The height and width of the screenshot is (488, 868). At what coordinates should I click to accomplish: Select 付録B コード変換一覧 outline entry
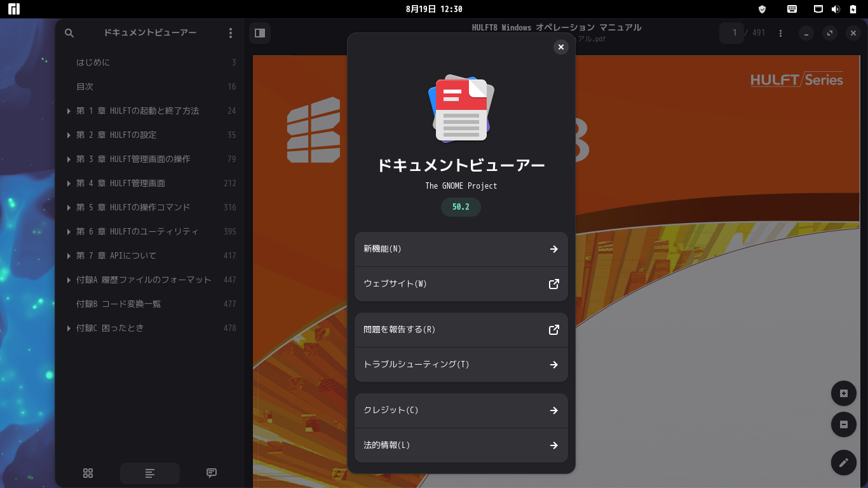click(x=150, y=304)
